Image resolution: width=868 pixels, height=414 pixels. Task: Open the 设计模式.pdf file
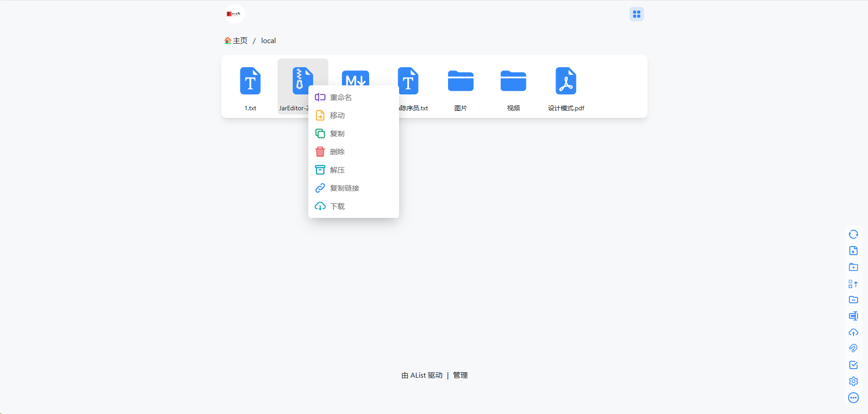566,87
